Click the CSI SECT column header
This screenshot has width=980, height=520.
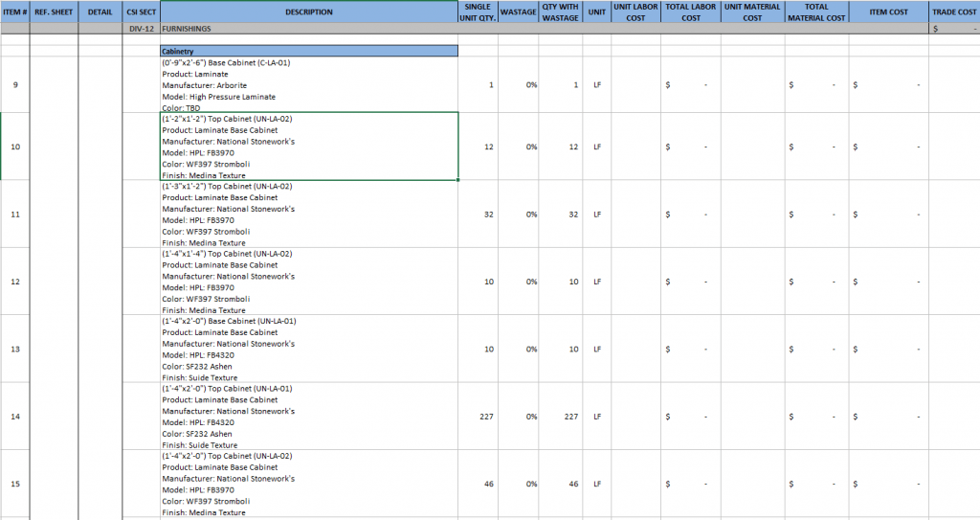click(142, 12)
